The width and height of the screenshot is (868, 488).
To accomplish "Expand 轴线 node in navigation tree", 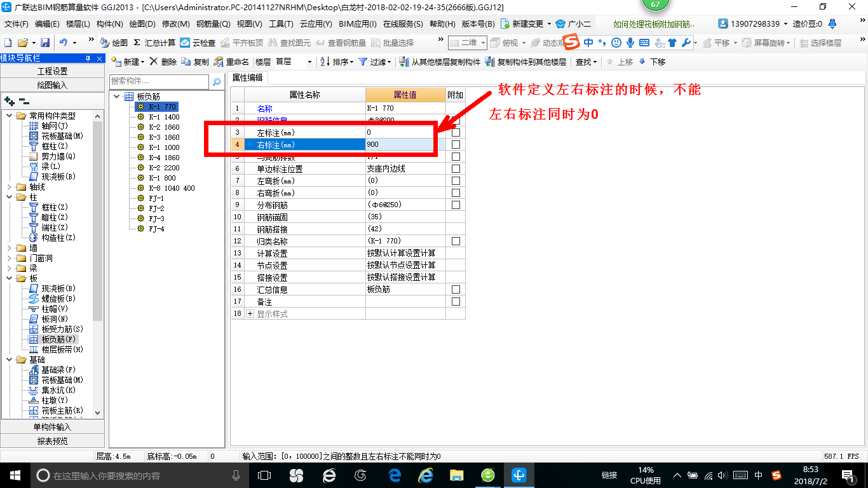I will coord(9,187).
